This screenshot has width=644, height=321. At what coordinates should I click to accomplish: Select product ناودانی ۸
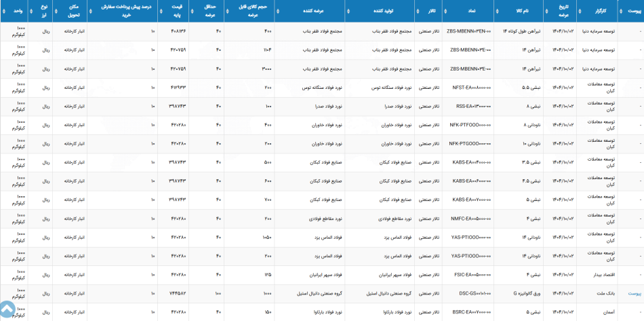tap(534, 125)
